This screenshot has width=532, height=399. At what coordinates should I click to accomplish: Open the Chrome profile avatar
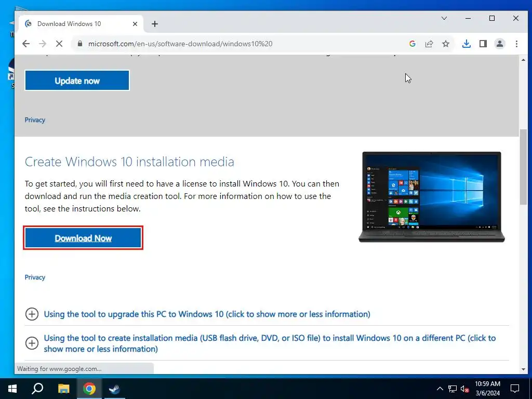pyautogui.click(x=500, y=44)
